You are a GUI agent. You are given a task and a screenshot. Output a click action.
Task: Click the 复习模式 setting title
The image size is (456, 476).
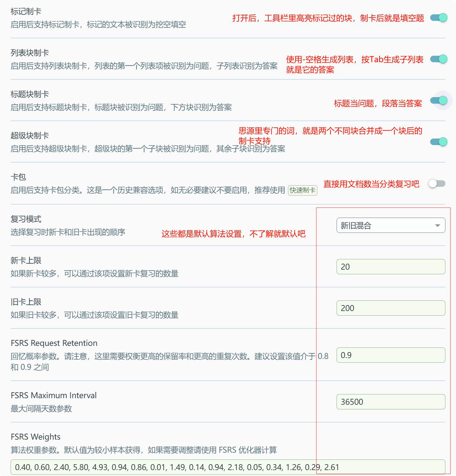coord(26,219)
